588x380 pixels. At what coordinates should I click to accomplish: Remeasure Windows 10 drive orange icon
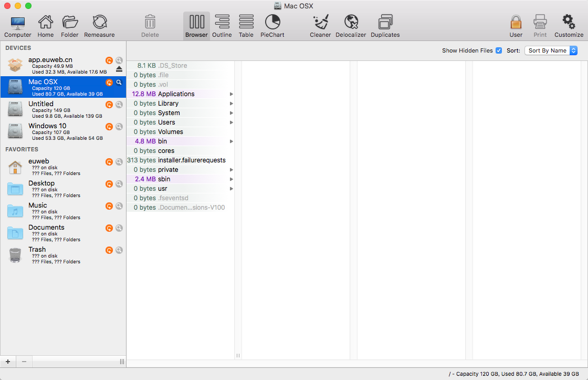pyautogui.click(x=109, y=127)
